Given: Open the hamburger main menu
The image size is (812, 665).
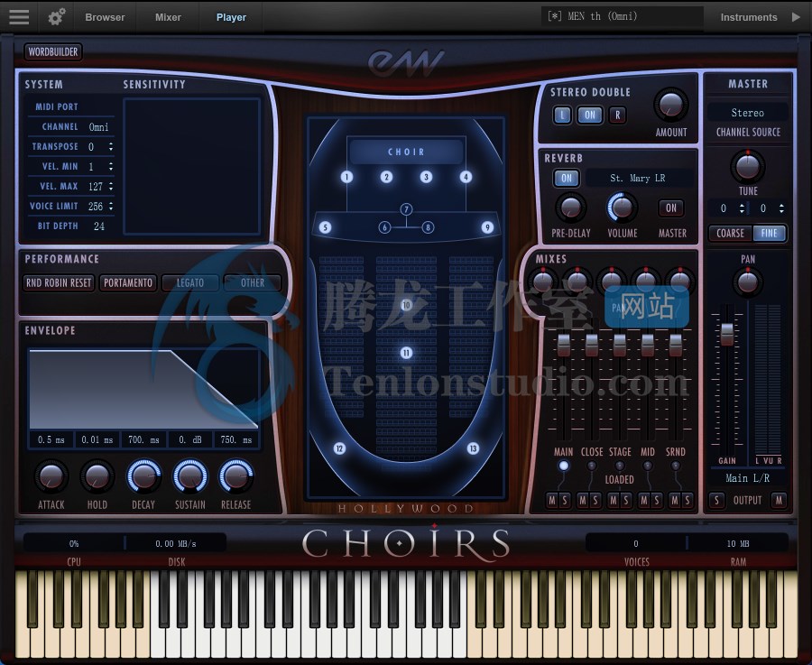Looking at the screenshot, I should click(x=19, y=16).
